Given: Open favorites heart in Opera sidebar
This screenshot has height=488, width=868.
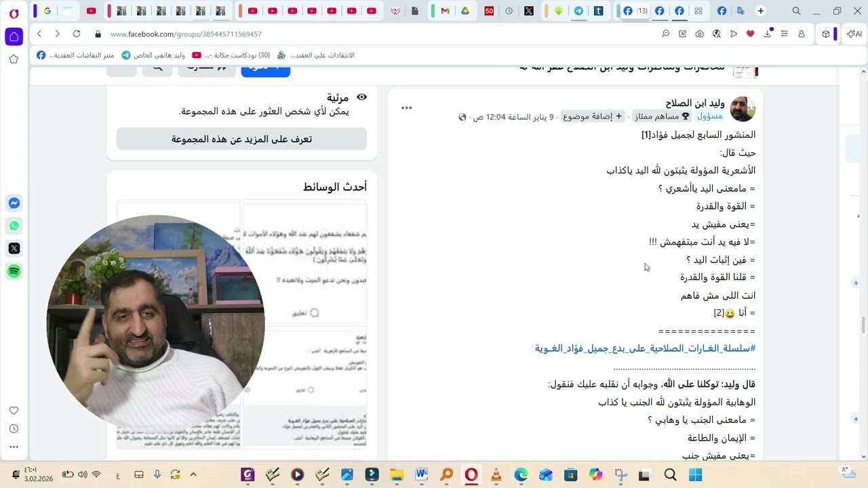Looking at the screenshot, I should [14, 411].
